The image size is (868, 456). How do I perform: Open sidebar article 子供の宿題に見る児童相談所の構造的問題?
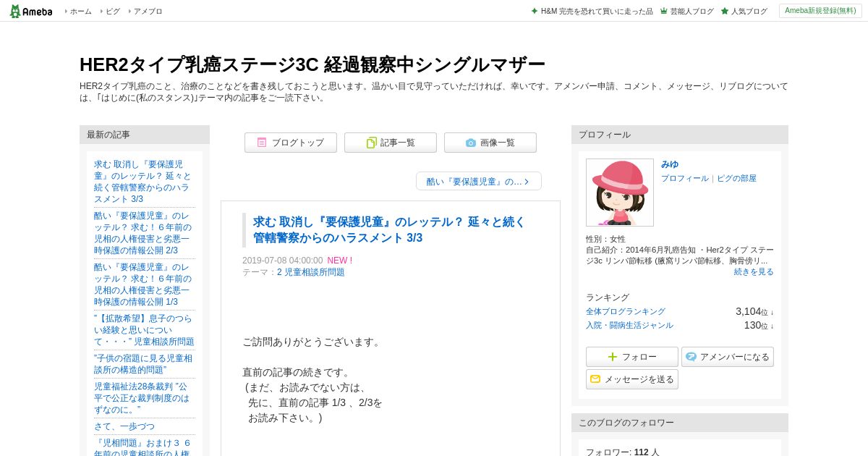(144, 364)
